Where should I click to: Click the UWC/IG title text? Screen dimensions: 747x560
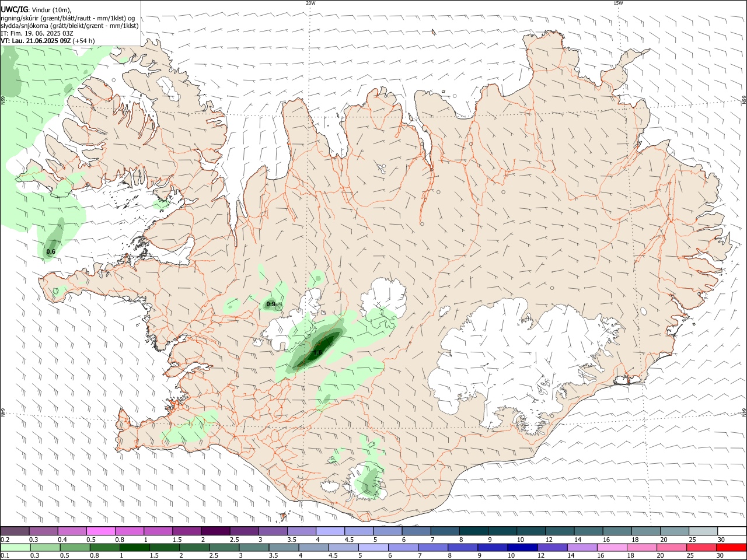coord(15,9)
